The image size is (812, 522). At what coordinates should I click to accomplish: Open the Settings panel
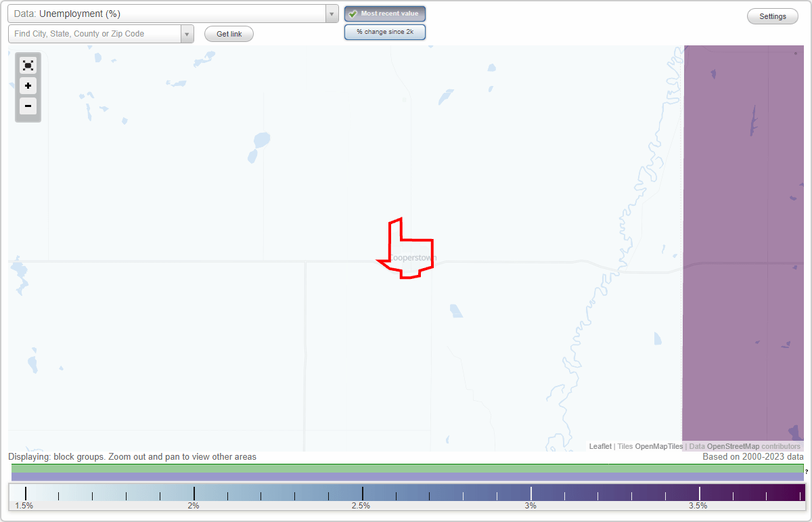tap(772, 16)
